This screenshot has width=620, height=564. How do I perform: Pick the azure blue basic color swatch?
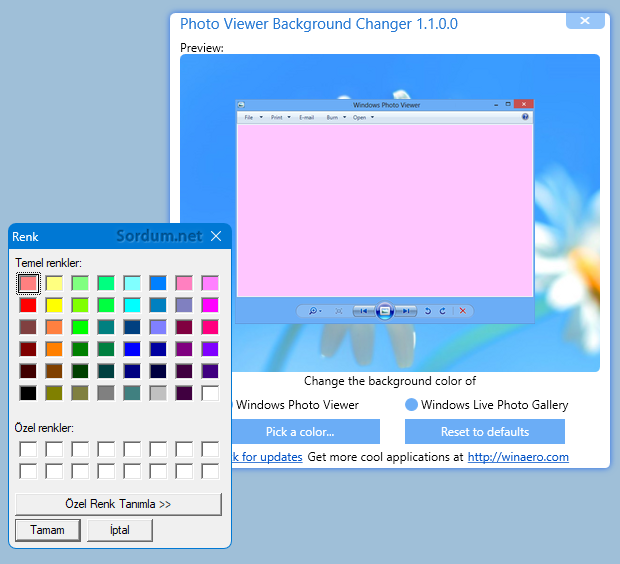pyautogui.click(x=158, y=283)
